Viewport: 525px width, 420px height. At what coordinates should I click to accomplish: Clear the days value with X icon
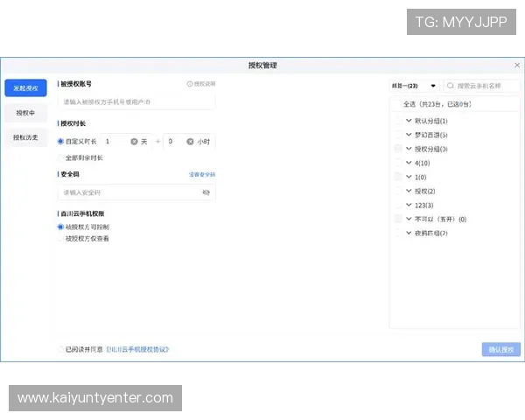click(134, 142)
